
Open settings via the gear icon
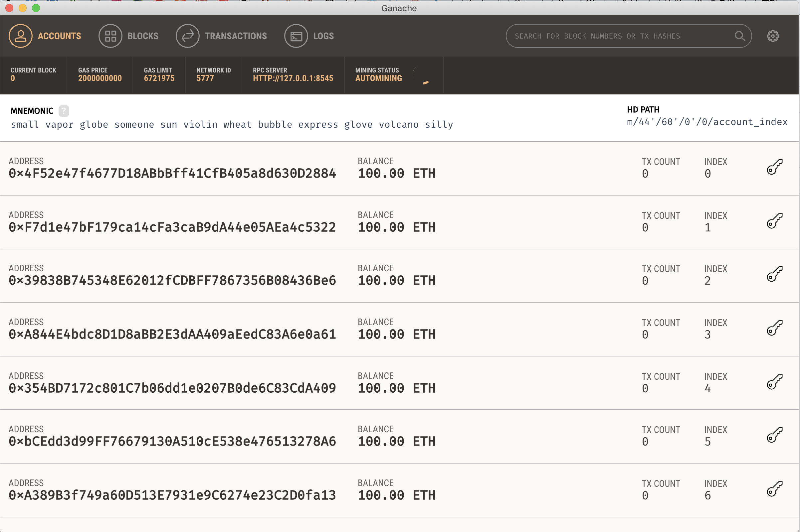773,36
